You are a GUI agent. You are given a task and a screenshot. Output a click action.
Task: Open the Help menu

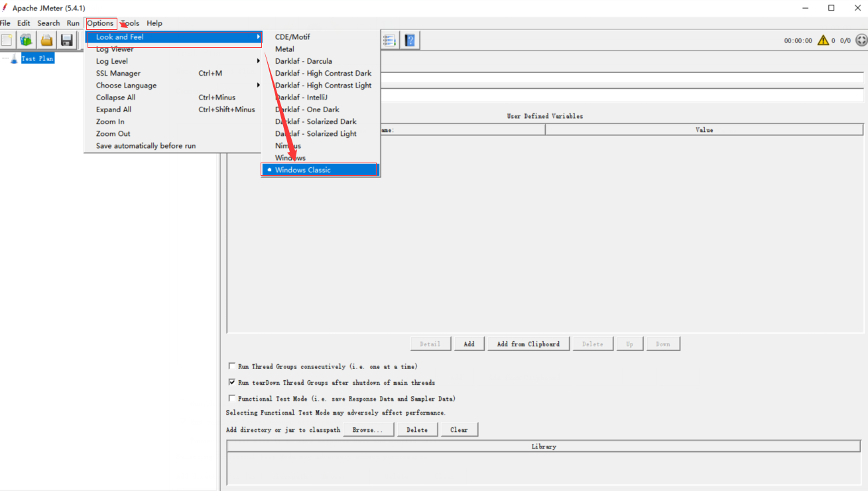[155, 23]
